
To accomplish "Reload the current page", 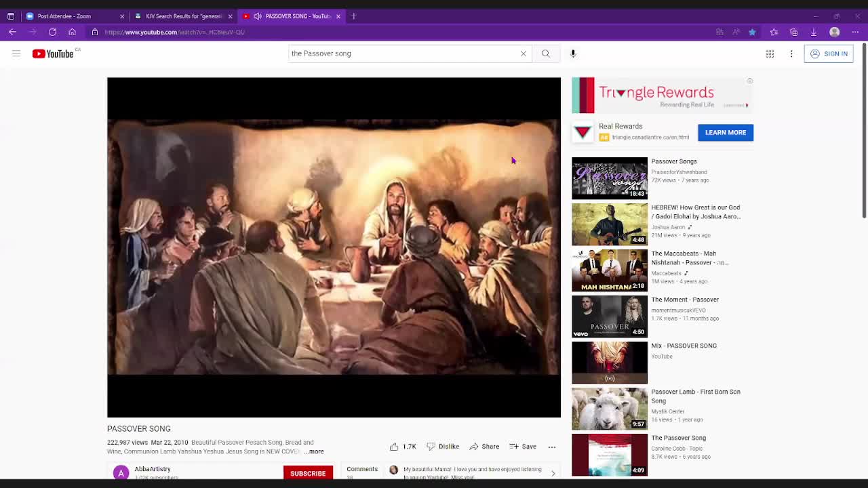I will [52, 32].
